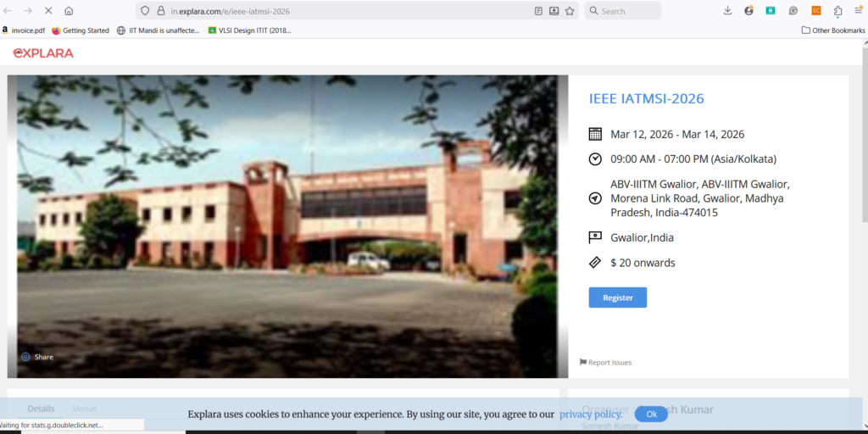Stop loading the page

tap(46, 11)
